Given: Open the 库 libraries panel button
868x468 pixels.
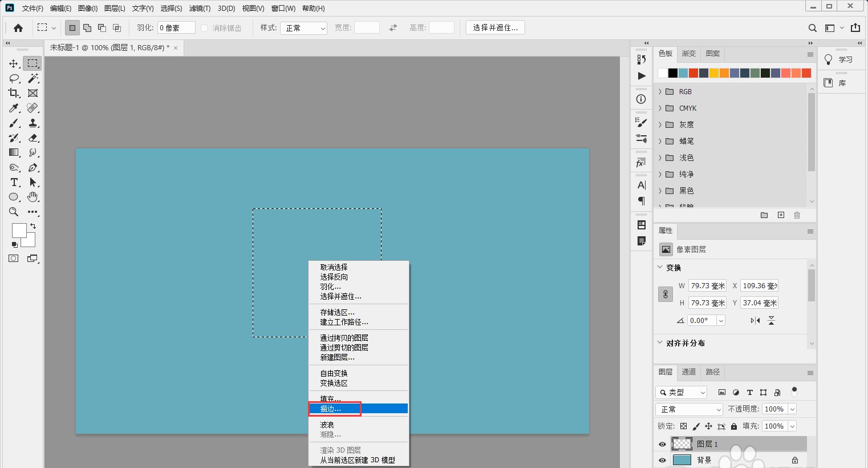Looking at the screenshot, I should tap(835, 83).
